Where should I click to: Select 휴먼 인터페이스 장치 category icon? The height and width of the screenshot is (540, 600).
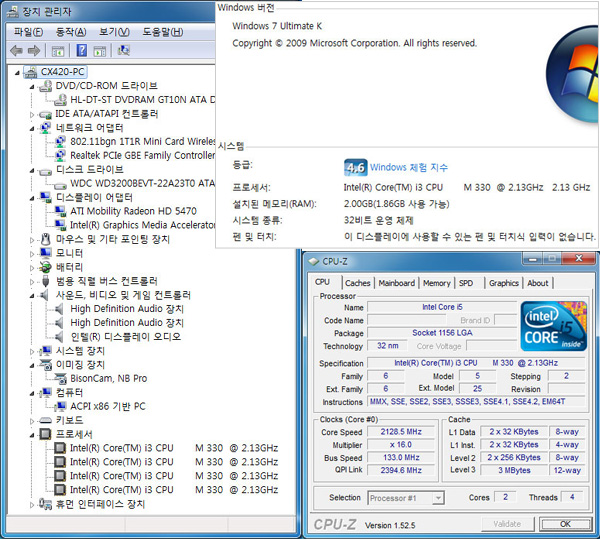click(46, 504)
